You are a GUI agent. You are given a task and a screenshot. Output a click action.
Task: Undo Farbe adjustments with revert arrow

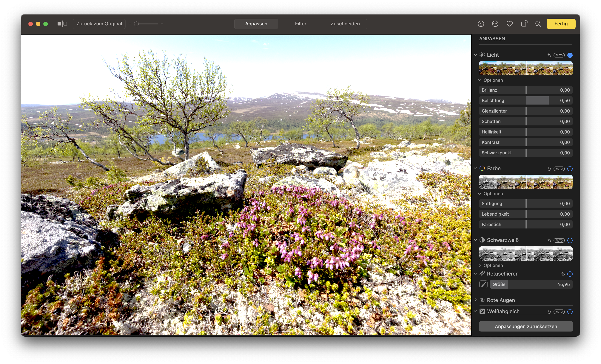[549, 169]
